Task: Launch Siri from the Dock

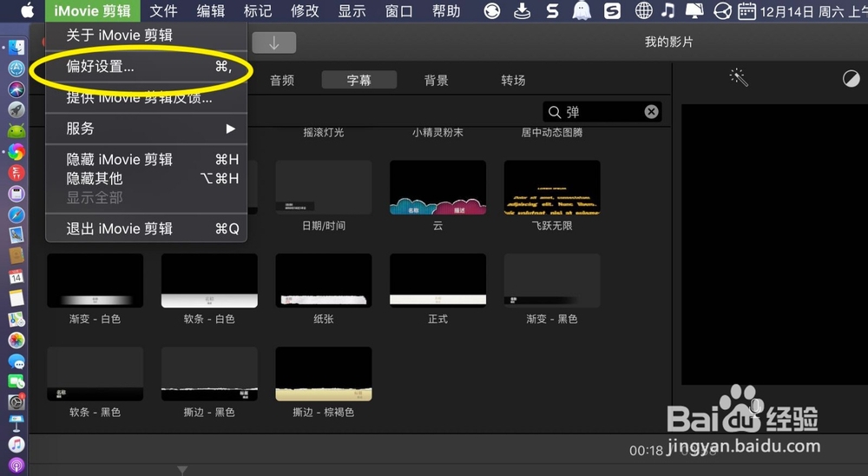Action: (16, 89)
